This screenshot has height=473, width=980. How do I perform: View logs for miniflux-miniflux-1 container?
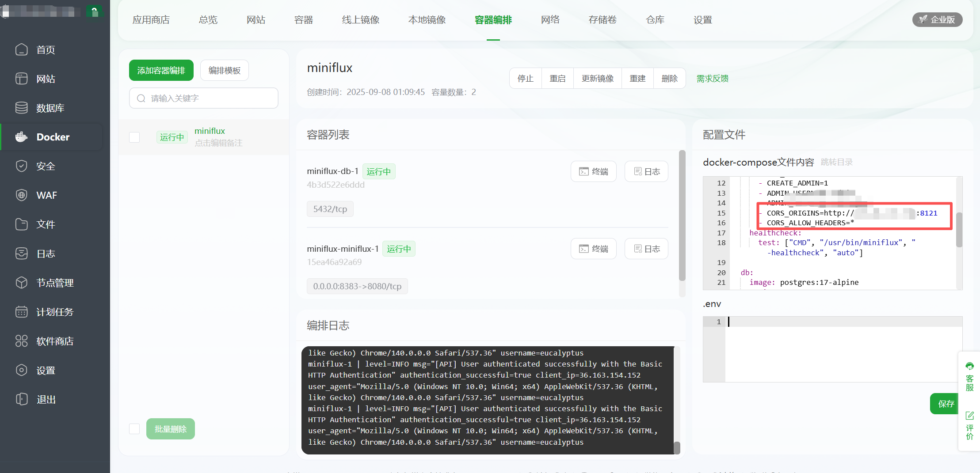pos(646,249)
